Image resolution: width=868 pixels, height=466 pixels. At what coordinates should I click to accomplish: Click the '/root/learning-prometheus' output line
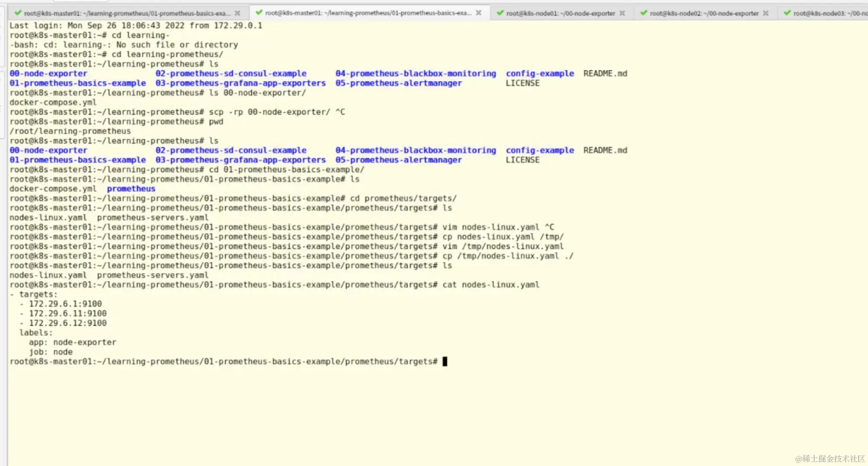70,132
